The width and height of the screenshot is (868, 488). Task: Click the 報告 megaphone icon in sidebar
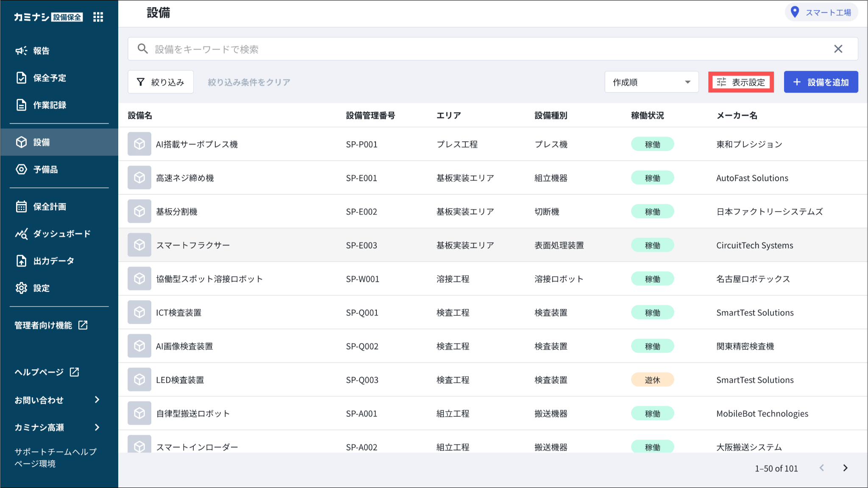(21, 51)
